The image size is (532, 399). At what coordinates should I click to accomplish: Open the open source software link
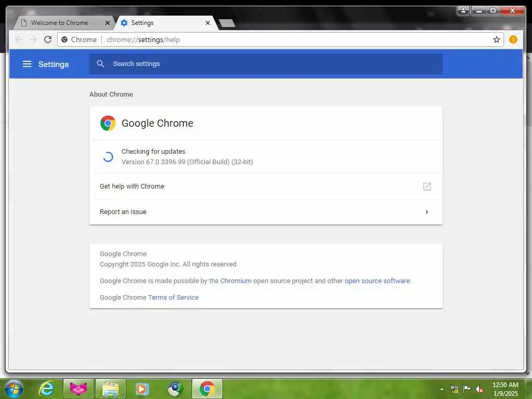377,281
